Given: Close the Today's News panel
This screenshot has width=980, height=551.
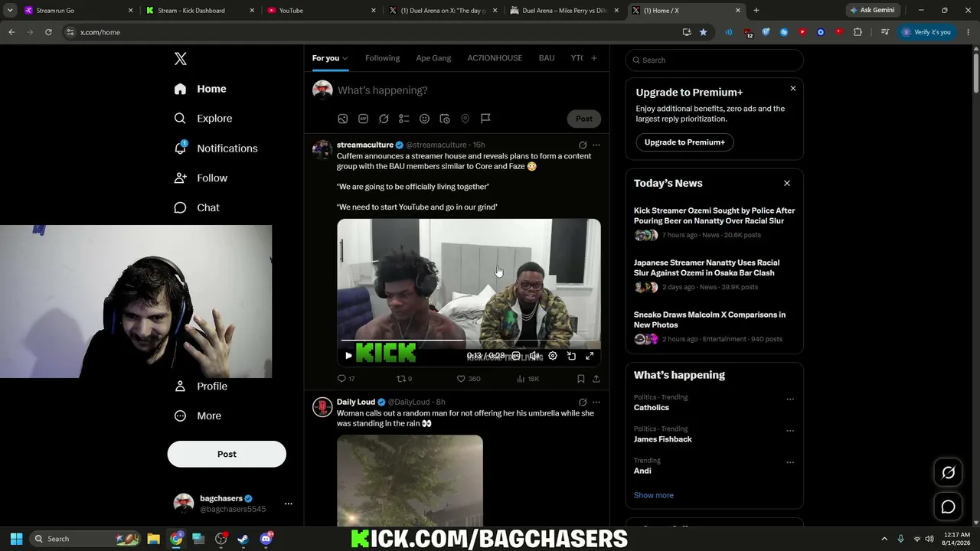Looking at the screenshot, I should [x=786, y=184].
